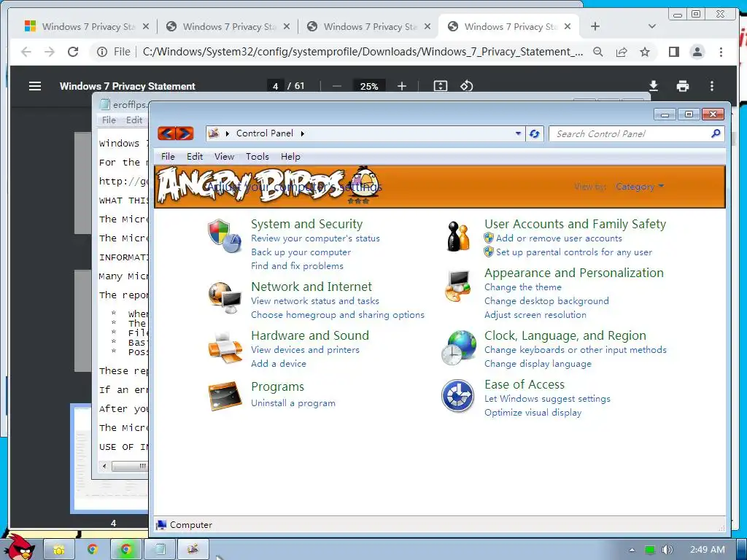This screenshot has height=560, width=747.
Task: Click View network status and tasks
Action: pyautogui.click(x=315, y=301)
